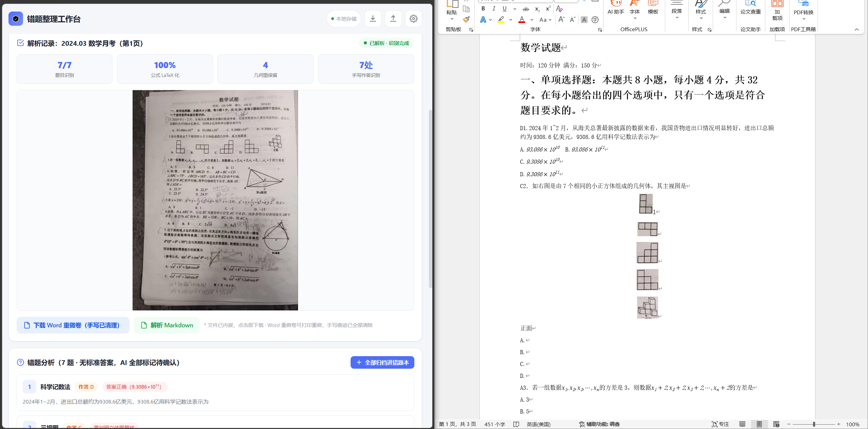Click the spelling proofing icon in status bar
868x429 pixels.
[516, 424]
